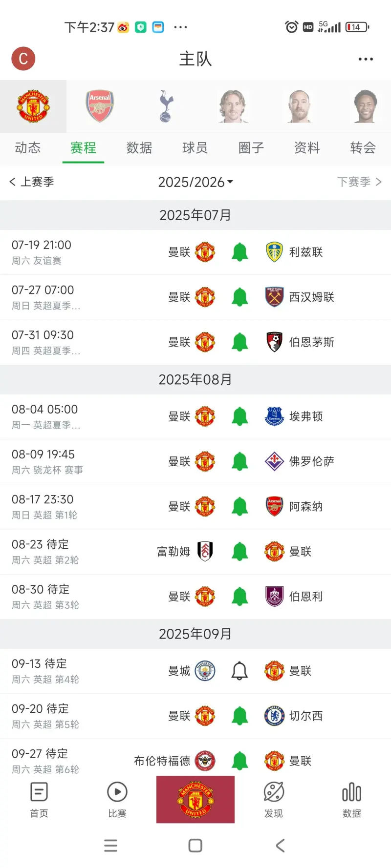Open the three-dot more options menu
This screenshot has height=868, width=391.
tap(366, 59)
